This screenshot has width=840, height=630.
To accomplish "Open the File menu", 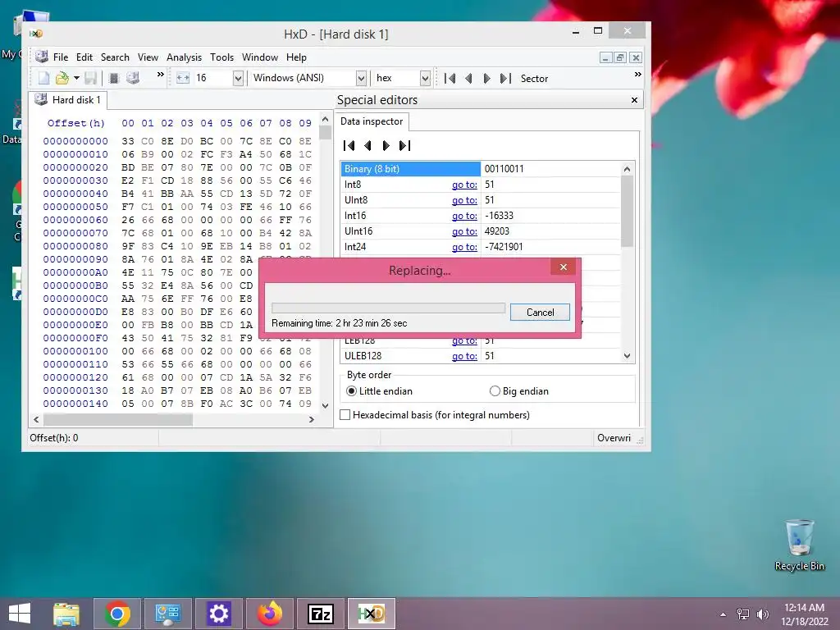I will point(61,57).
